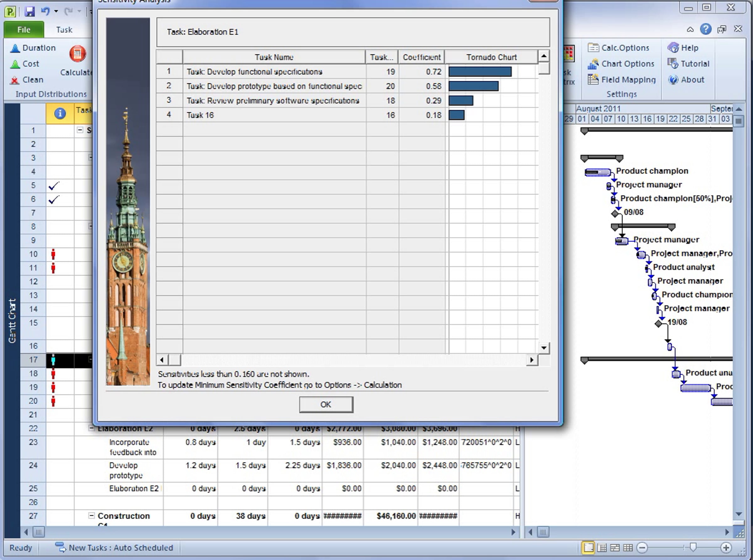This screenshot has height=560, width=753.
Task: Open the File tab
Action: (24, 29)
